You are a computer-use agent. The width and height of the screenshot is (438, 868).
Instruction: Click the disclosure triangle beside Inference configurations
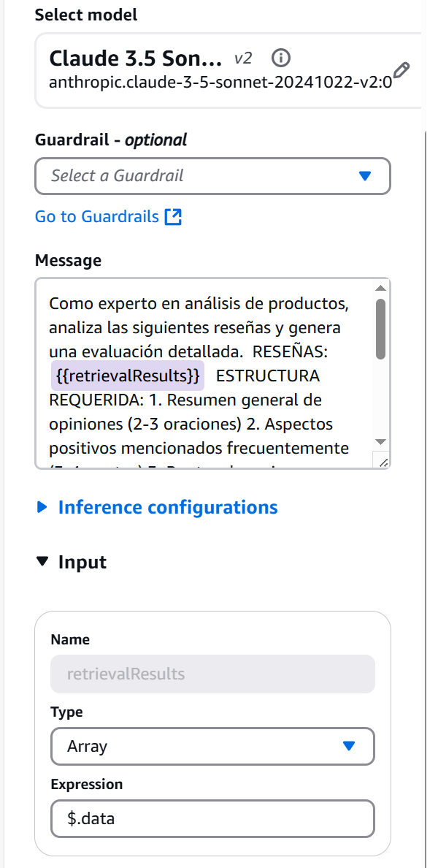[42, 506]
